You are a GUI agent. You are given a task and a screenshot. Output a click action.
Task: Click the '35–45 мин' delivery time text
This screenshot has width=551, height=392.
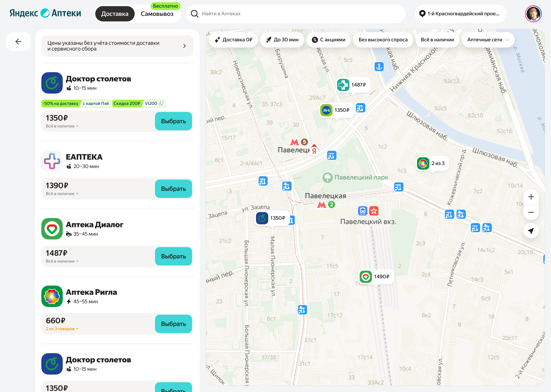point(86,234)
